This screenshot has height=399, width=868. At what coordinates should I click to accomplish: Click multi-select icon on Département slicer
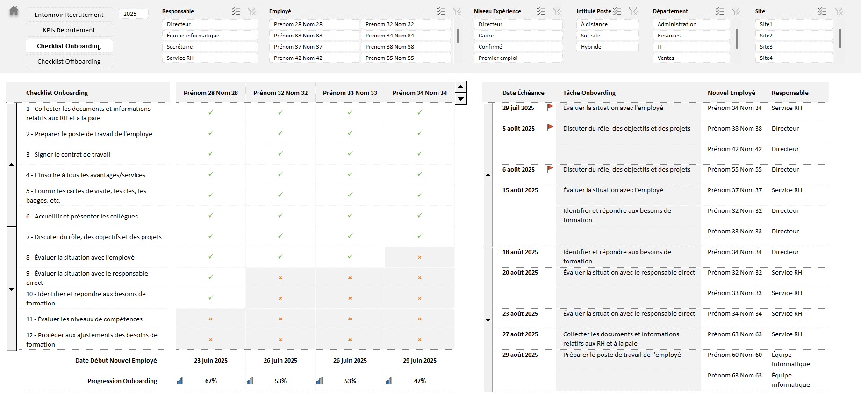click(x=719, y=11)
